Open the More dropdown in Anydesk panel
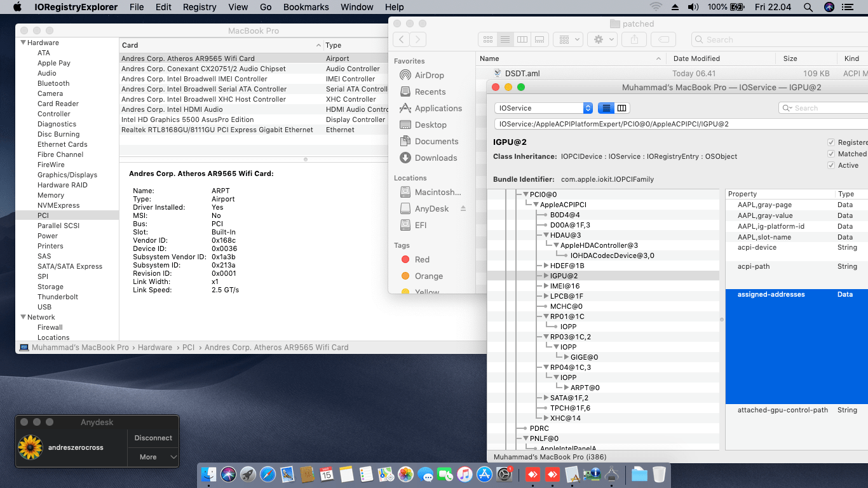This screenshot has width=868, height=488. click(153, 457)
